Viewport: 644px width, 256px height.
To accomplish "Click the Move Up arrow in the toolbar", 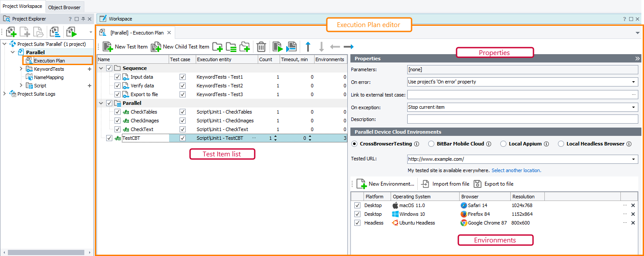I will click(x=308, y=47).
